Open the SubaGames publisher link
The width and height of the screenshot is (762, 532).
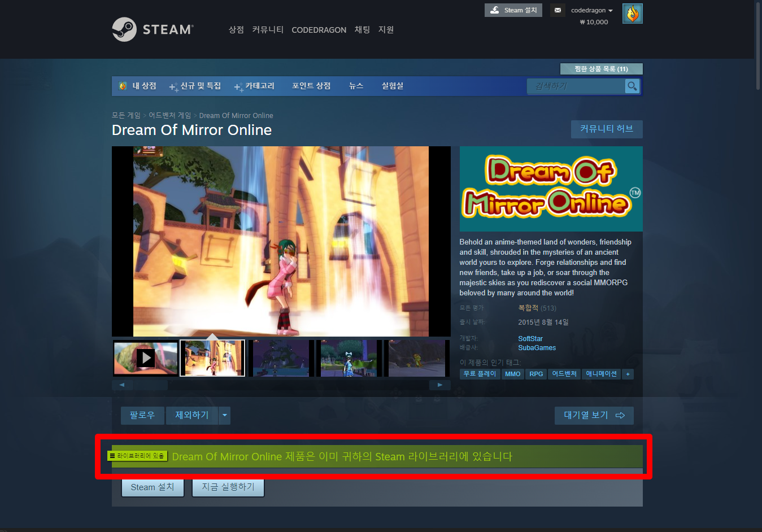(x=537, y=348)
